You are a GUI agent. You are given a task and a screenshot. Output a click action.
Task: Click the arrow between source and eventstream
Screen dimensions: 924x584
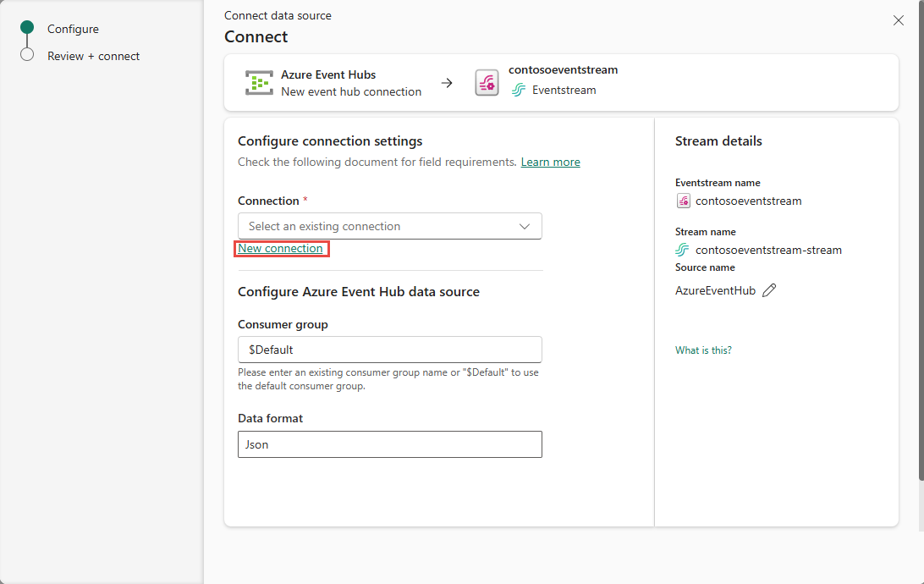tap(448, 82)
